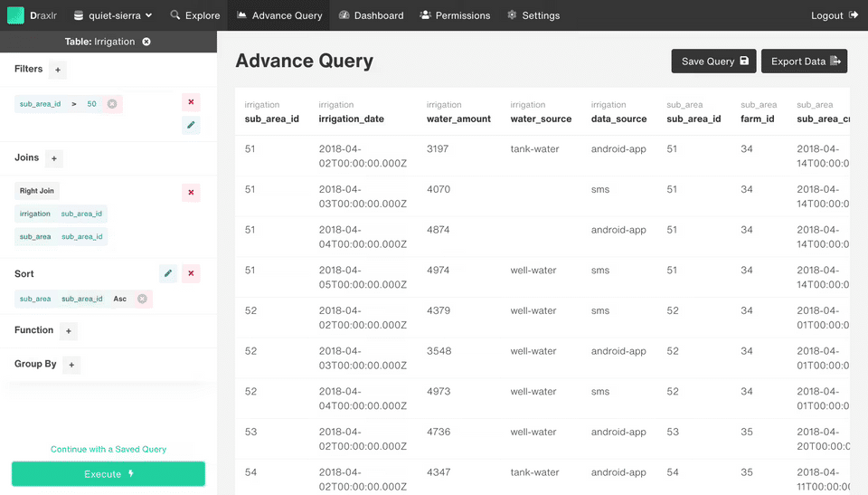Select the water amount cell 4974

pos(438,270)
